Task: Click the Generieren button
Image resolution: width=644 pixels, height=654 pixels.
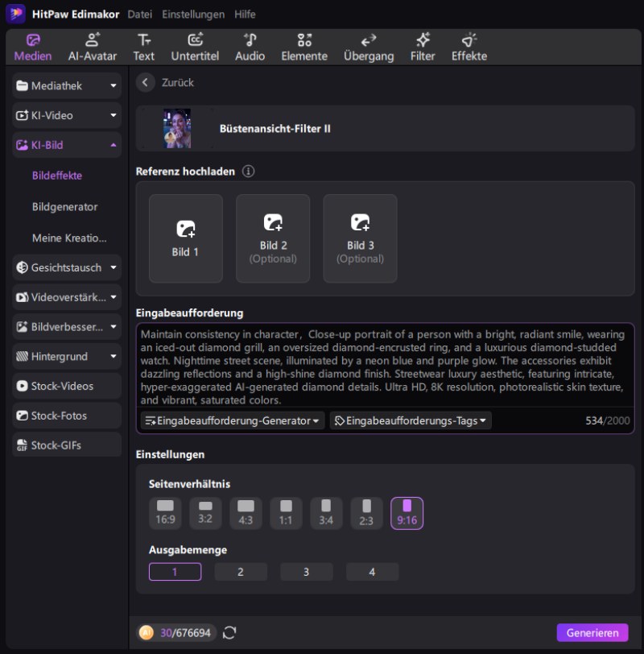Action: (592, 633)
